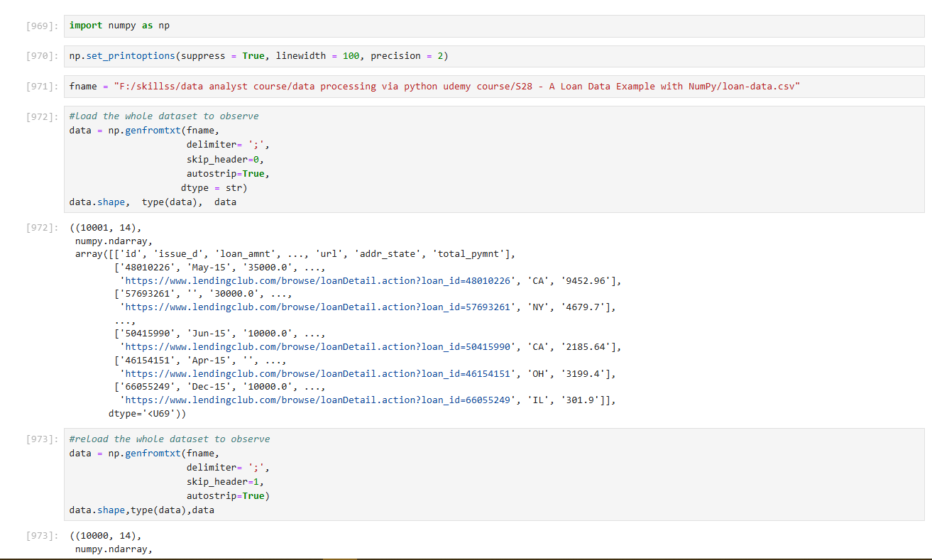Select the [972] input prompt beside '#load' comment
Screen dimensions: 932x560
(x=41, y=116)
